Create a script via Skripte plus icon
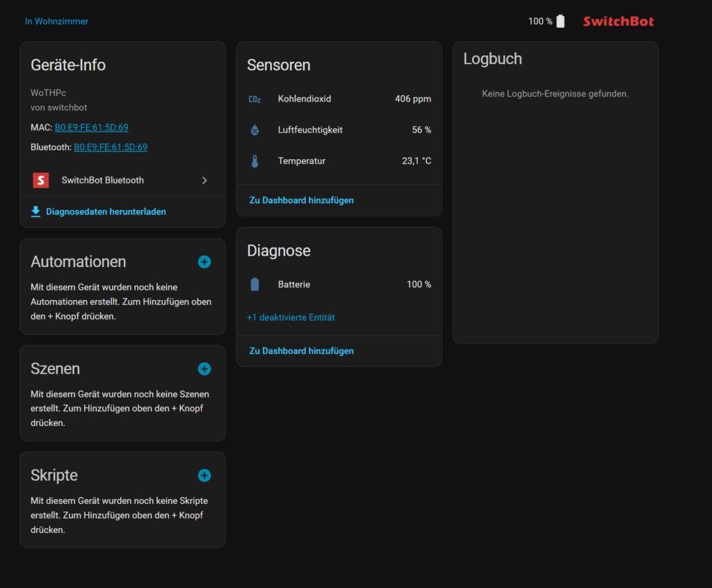 coord(204,475)
